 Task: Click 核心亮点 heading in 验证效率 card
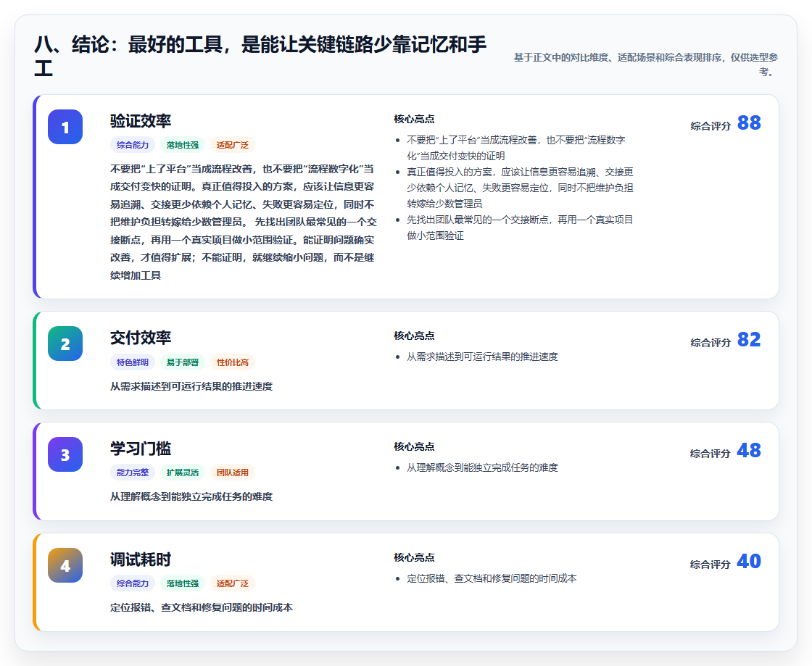coord(414,119)
